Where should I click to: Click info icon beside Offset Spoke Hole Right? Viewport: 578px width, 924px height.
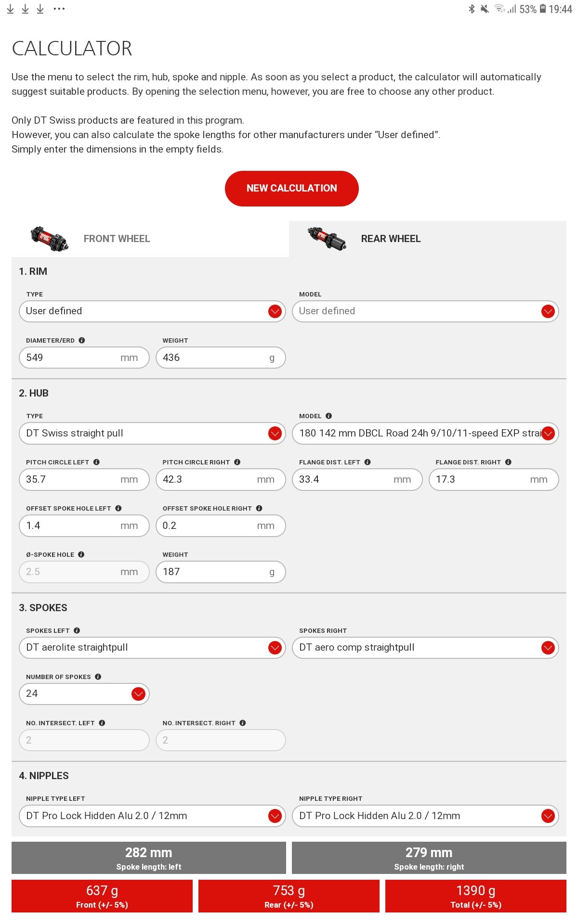(259, 508)
